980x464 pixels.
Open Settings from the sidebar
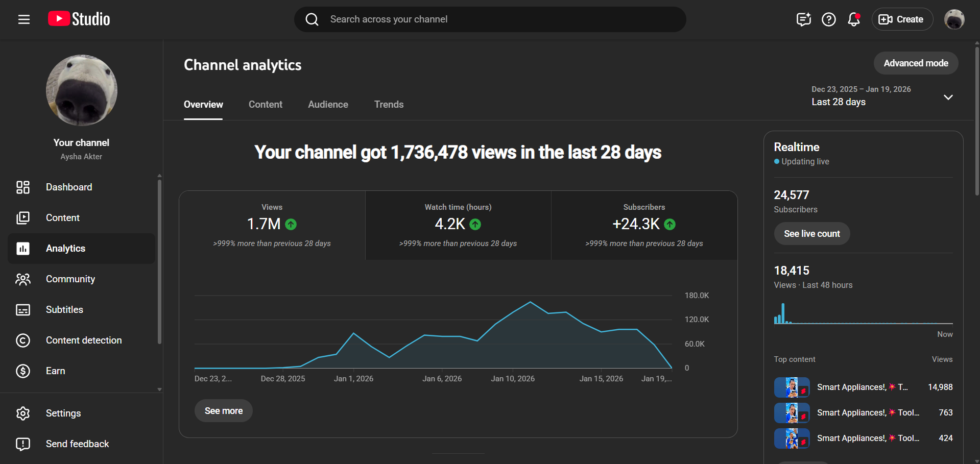click(63, 413)
